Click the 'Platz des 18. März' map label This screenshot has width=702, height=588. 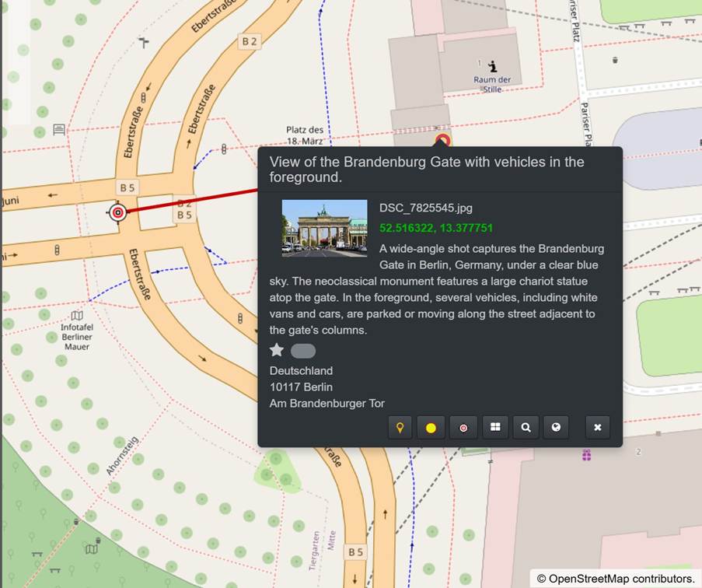(305, 135)
